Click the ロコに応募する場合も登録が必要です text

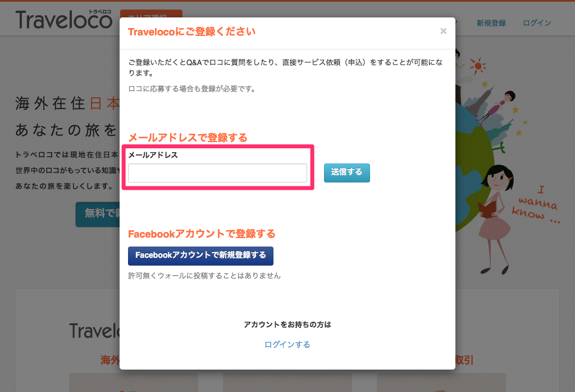tap(192, 89)
